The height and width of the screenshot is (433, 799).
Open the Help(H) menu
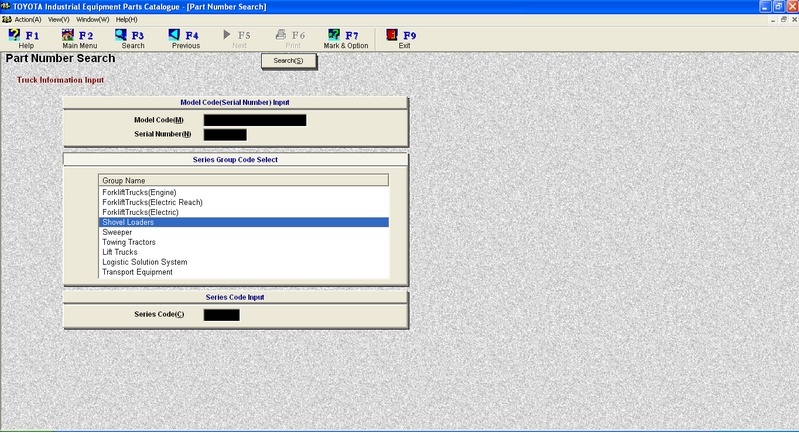tap(126, 19)
